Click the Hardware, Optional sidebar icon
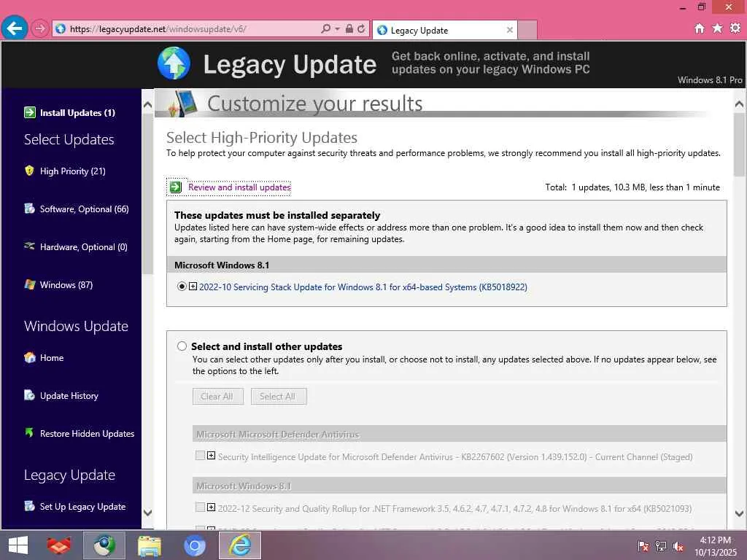This screenshot has width=747, height=560. 29,246
